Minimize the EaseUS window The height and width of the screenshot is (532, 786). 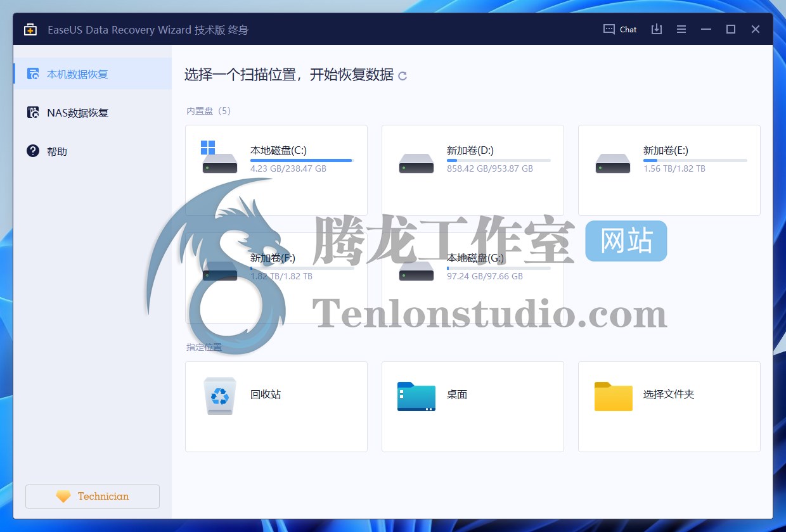(706, 29)
